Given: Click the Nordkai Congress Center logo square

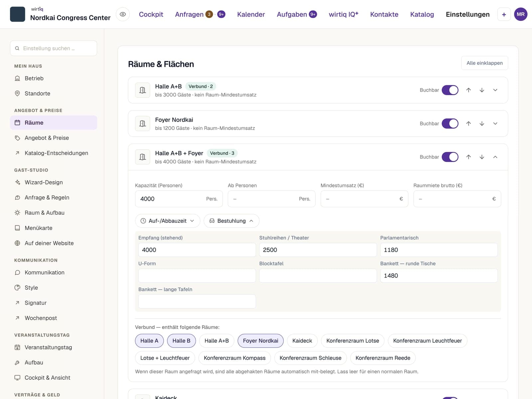Looking at the screenshot, I should (18, 14).
